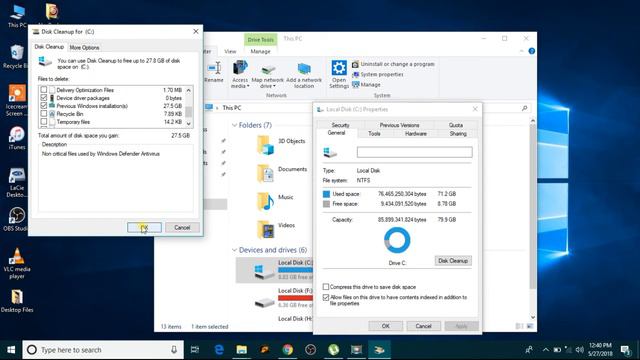The height and width of the screenshot is (360, 640).
Task: Open System properties in ribbon
Action: coord(378,74)
